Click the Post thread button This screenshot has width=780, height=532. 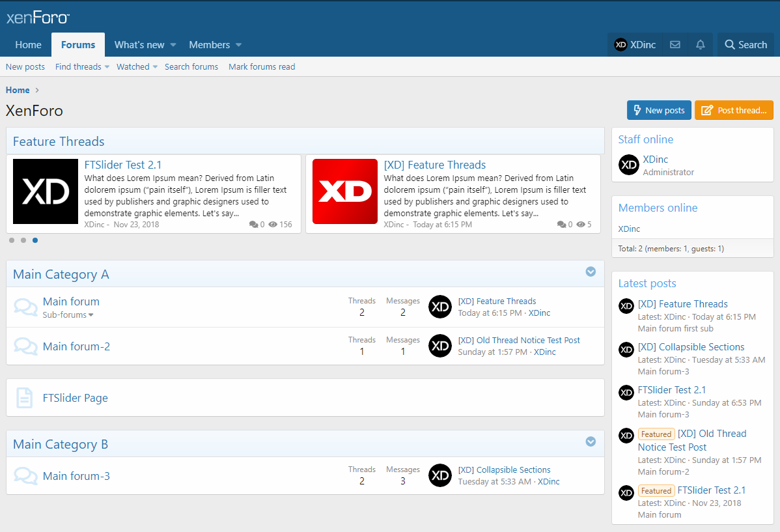coord(734,110)
